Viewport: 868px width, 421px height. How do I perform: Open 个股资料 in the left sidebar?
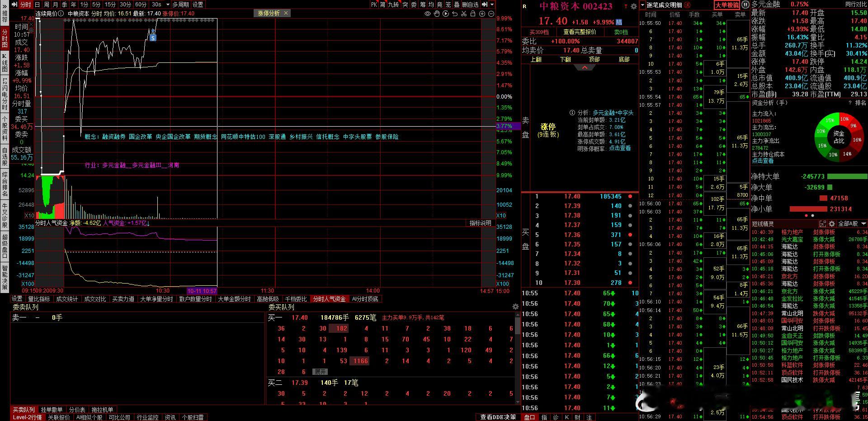point(5,129)
